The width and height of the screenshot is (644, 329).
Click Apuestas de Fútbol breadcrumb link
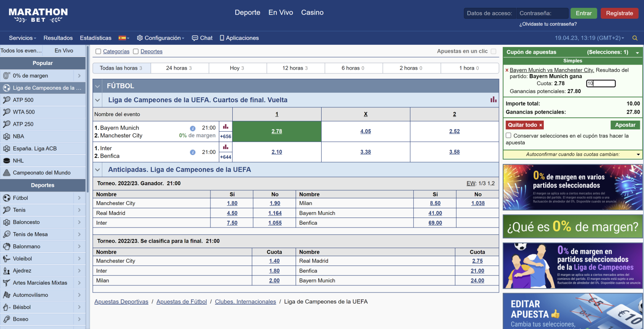tap(182, 302)
